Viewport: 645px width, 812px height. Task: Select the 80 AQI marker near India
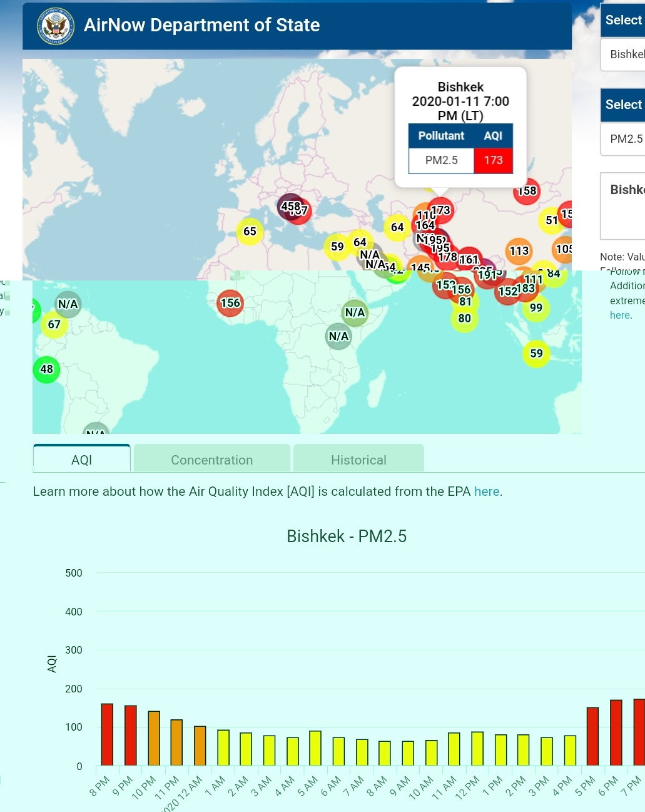464,319
